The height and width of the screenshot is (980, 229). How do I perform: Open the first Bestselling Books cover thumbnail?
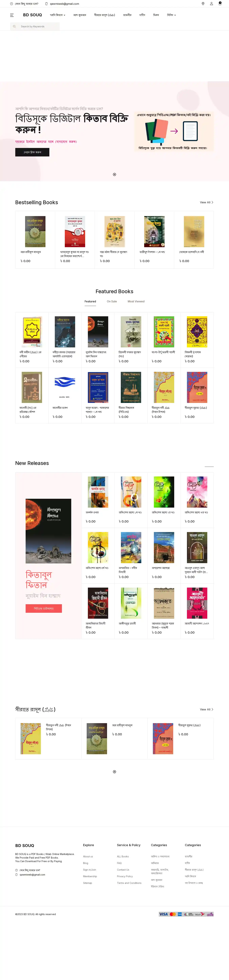[x=35, y=232]
